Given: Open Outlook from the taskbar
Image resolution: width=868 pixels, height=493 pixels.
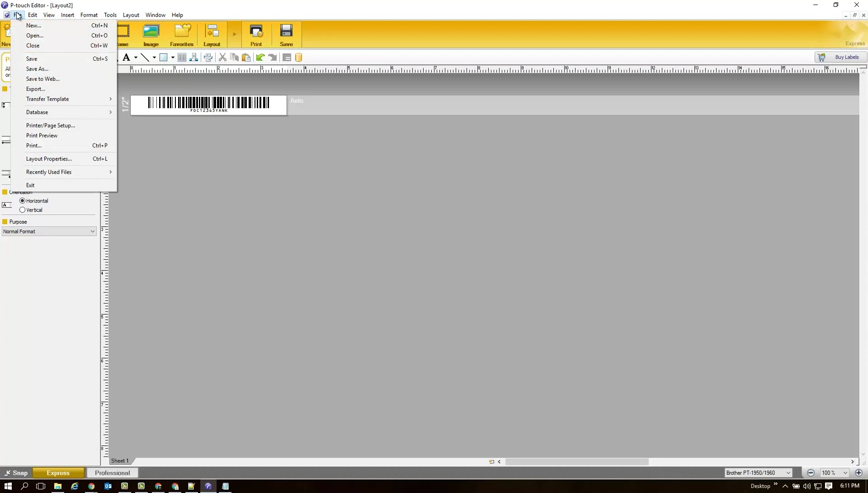Looking at the screenshot, I should 108,486.
